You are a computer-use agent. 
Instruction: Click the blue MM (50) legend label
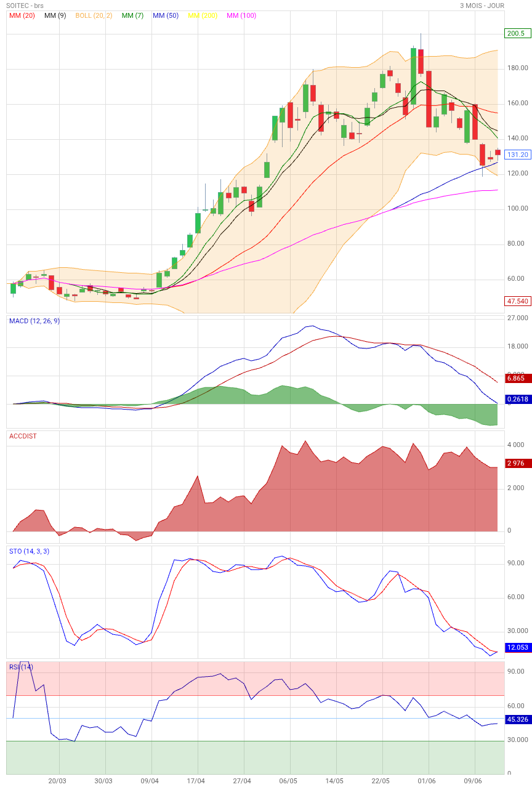pyautogui.click(x=166, y=15)
